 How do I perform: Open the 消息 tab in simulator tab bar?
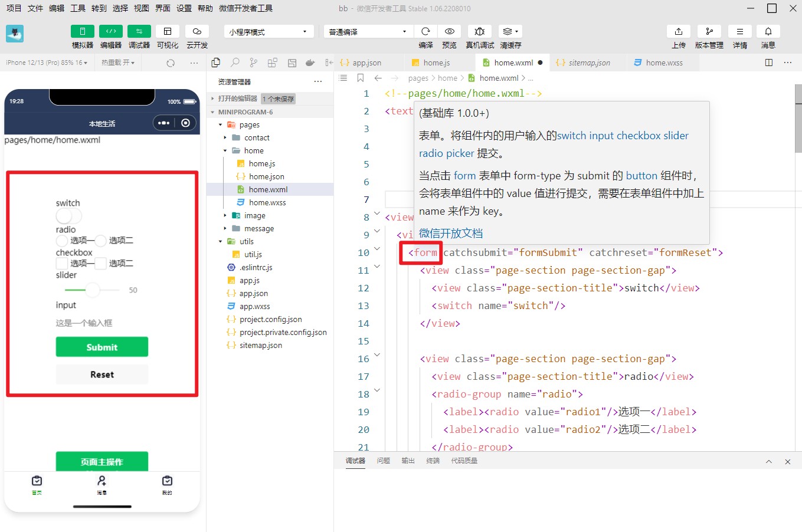pos(102,484)
